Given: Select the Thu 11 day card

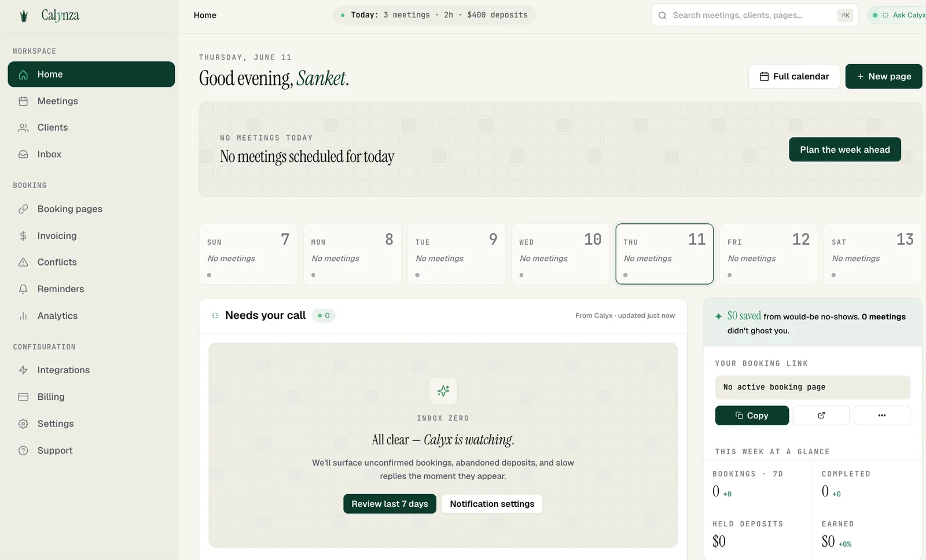Looking at the screenshot, I should (x=664, y=254).
